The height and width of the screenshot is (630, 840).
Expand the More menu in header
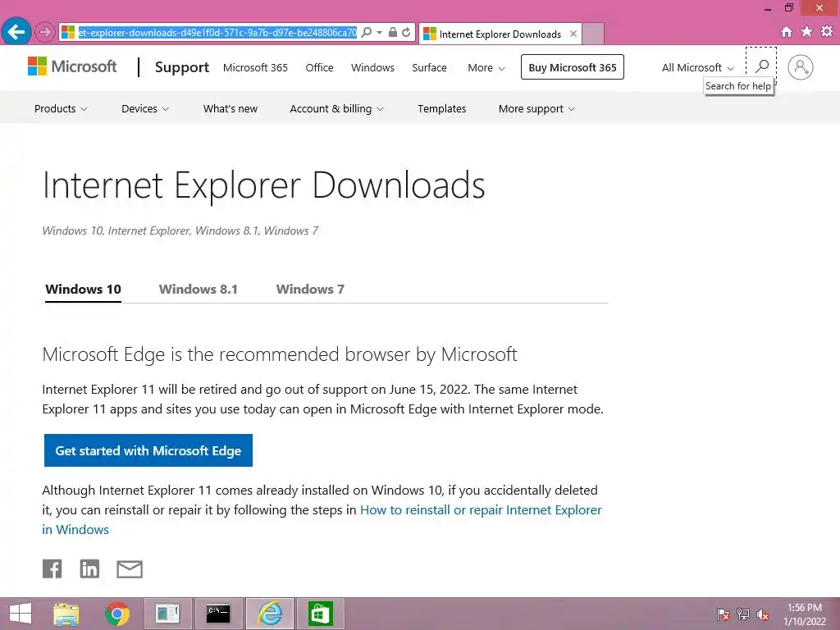[486, 68]
